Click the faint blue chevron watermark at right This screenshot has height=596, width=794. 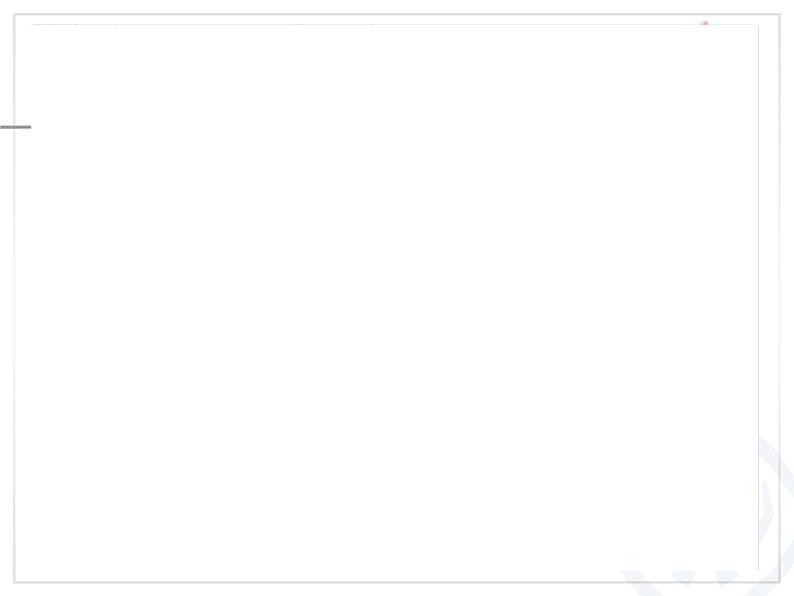click(768, 511)
